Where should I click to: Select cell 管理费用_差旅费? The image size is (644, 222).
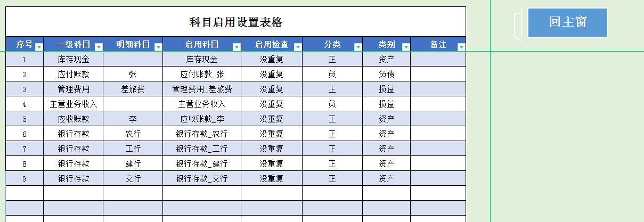202,89
